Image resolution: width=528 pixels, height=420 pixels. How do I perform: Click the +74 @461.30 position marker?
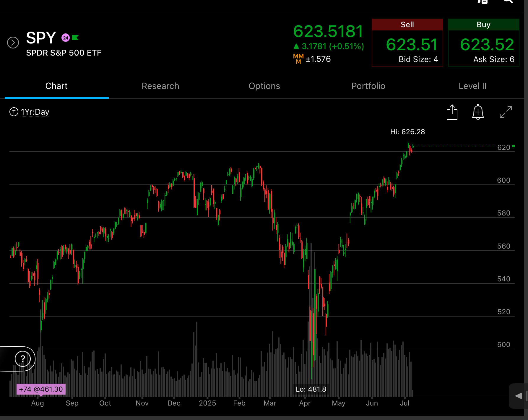point(41,389)
